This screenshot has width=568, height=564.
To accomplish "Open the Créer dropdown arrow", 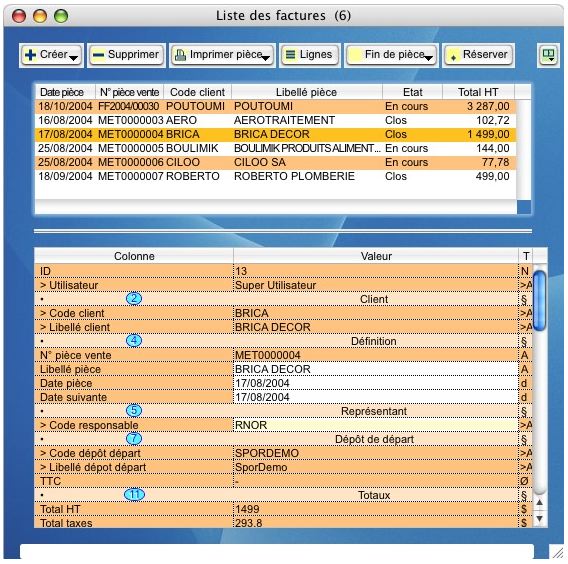I will tap(74, 58).
